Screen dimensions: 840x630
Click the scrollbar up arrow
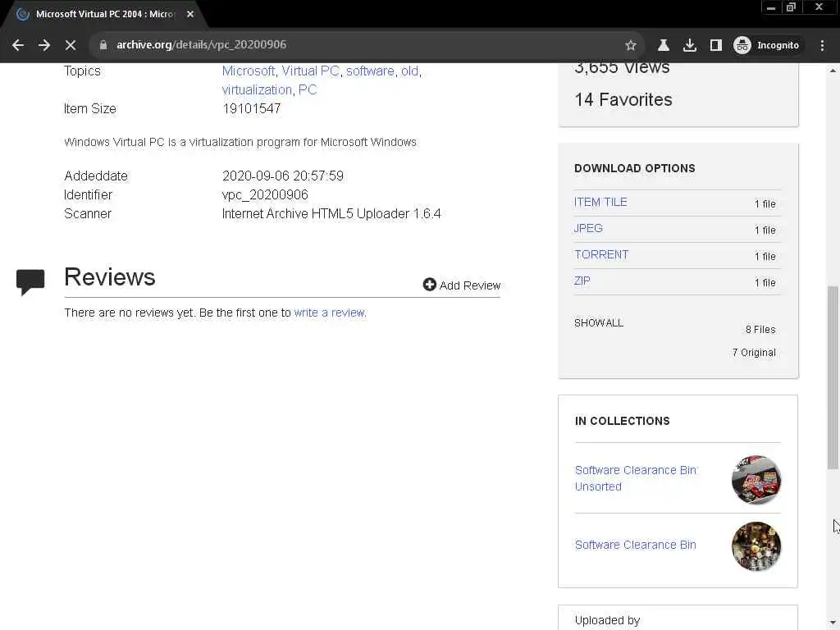(833, 71)
